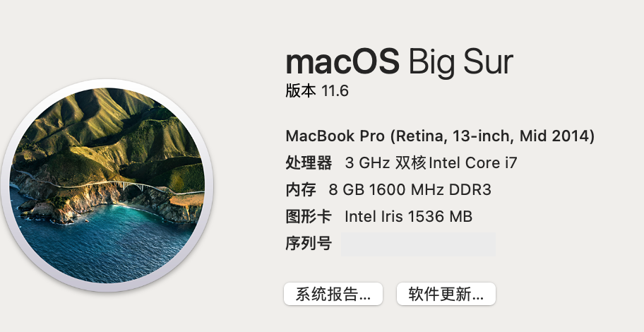Screen dimensions: 644x332
Task: Click the 处理器 label
Action: [309, 163]
